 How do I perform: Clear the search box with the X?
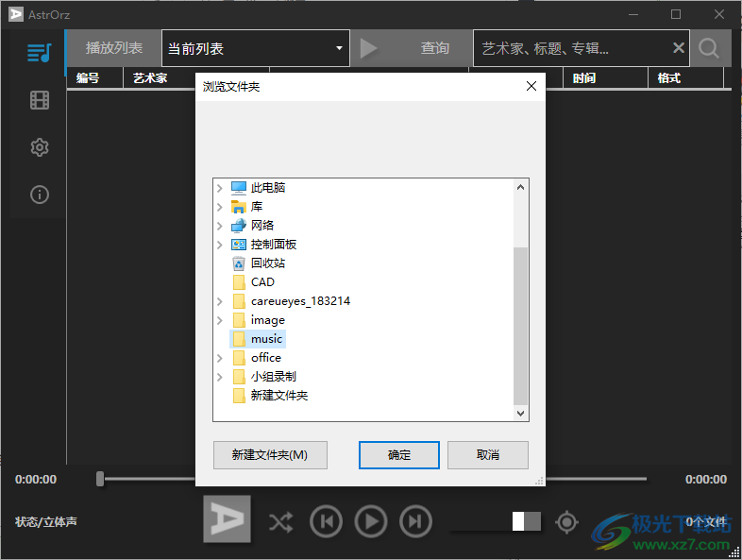679,48
